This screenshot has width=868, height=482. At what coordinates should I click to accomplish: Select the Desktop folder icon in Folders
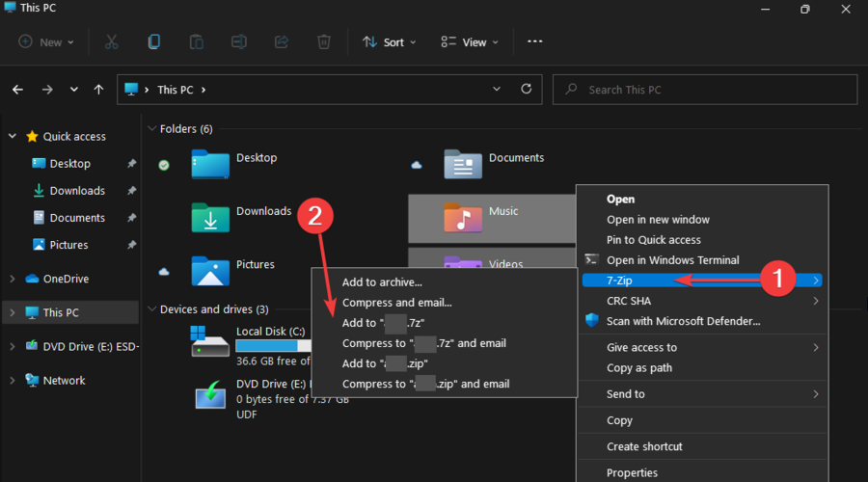point(210,164)
